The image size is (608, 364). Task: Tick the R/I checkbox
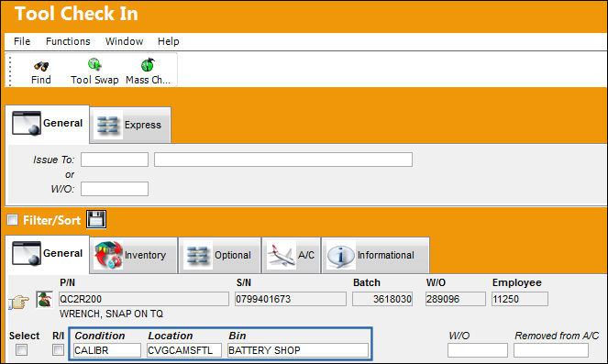58,350
